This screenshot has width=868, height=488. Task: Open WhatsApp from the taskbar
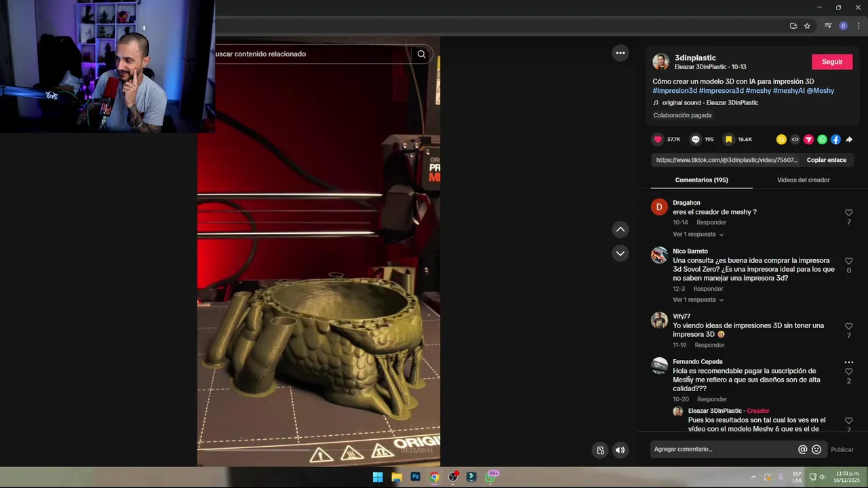click(x=491, y=477)
